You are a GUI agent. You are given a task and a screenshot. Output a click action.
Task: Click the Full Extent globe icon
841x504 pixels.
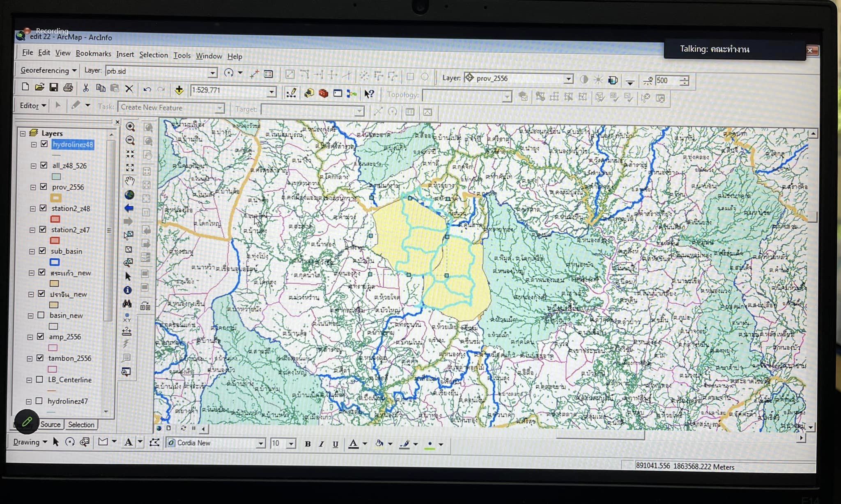click(129, 195)
